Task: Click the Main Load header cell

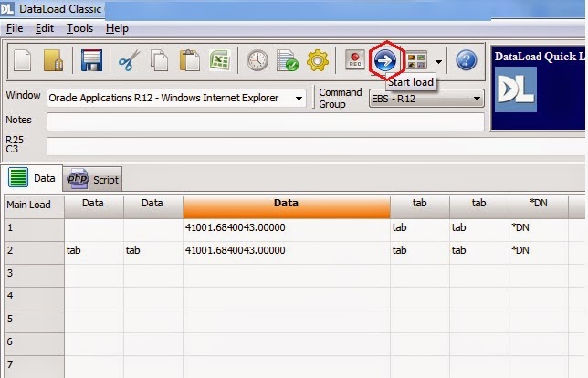Action: point(35,206)
